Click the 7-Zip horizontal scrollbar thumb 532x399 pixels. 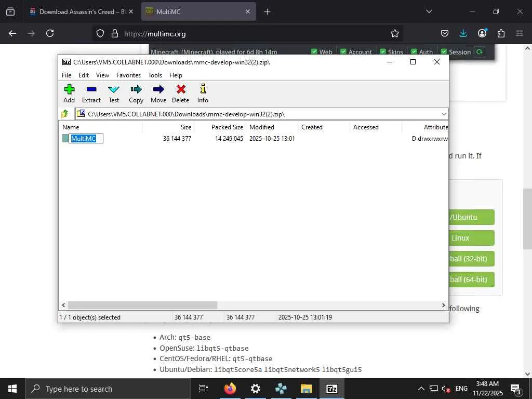point(142,305)
